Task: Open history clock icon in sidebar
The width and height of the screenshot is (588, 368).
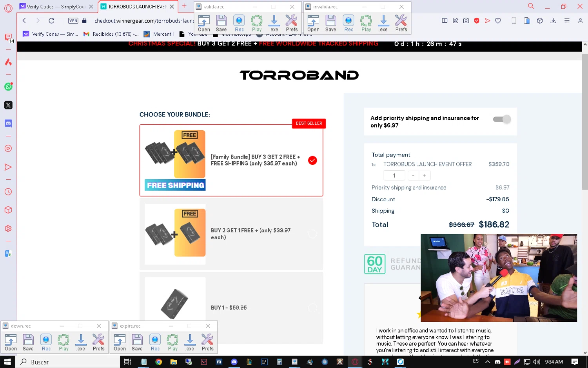Action: [x=8, y=192]
